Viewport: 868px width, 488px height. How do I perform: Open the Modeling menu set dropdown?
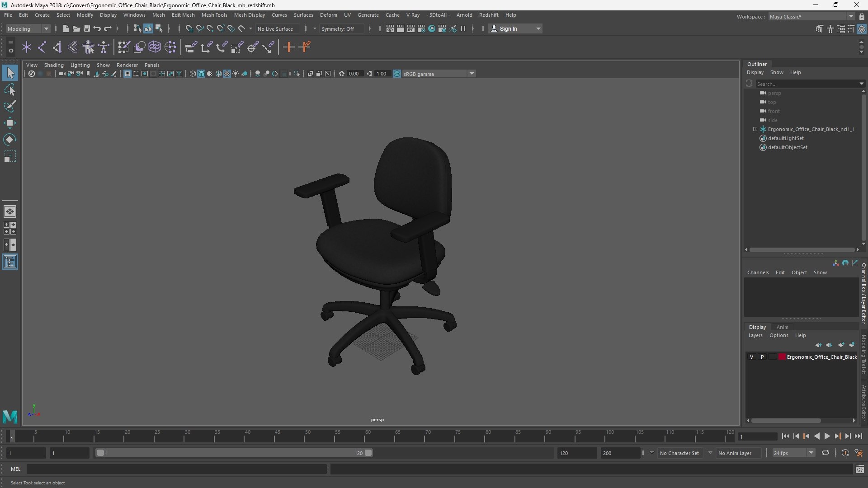[28, 28]
